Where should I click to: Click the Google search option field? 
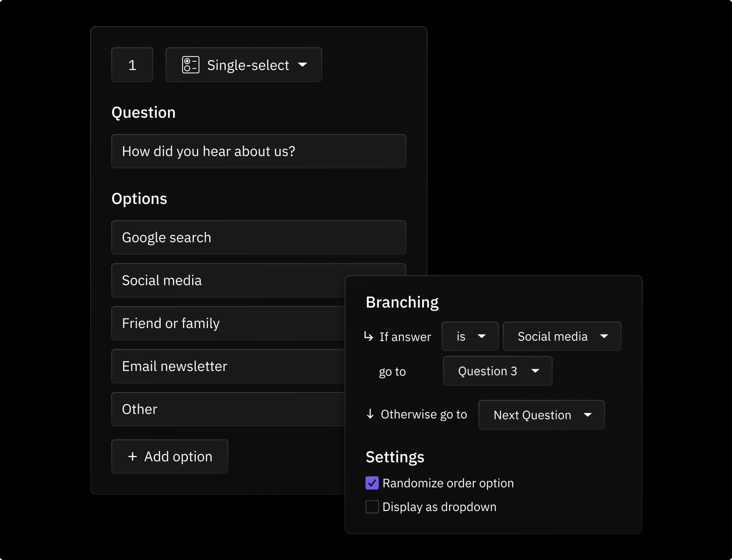259,238
